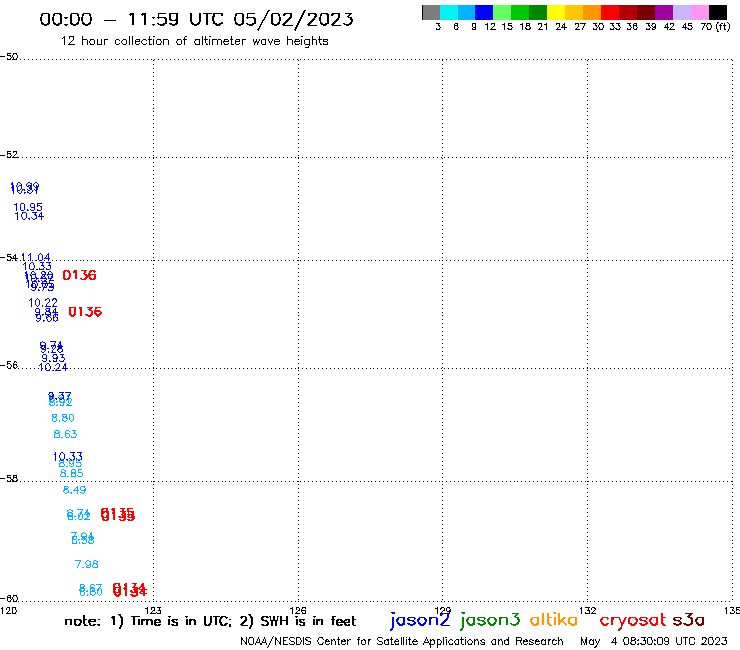Click the wave height value 9.93
This screenshot has height=650, width=740.
point(53,358)
